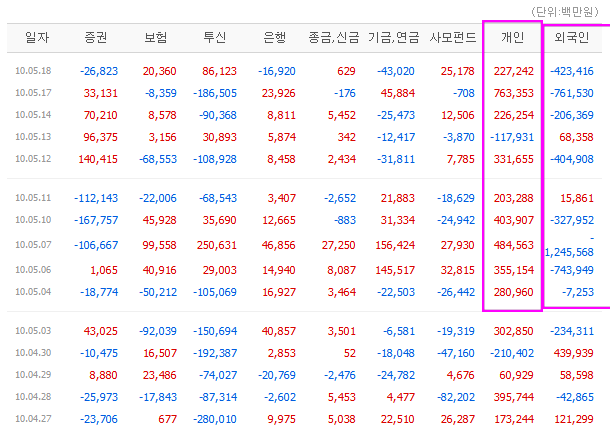Click date cell 10.05.13
The image size is (610, 432).
[x=33, y=137]
